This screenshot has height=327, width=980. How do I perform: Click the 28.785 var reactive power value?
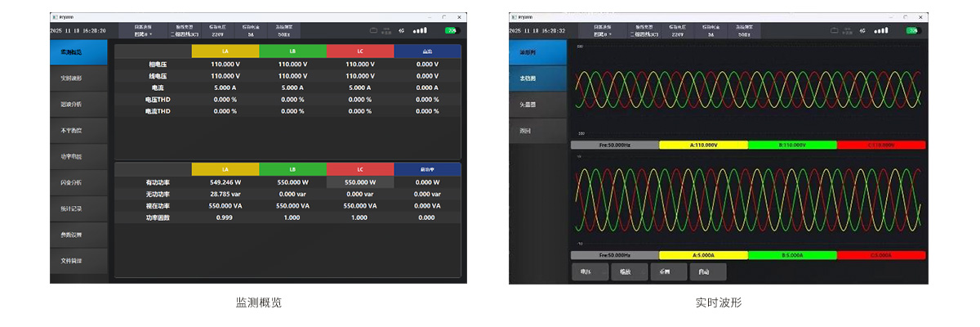[x=225, y=195]
